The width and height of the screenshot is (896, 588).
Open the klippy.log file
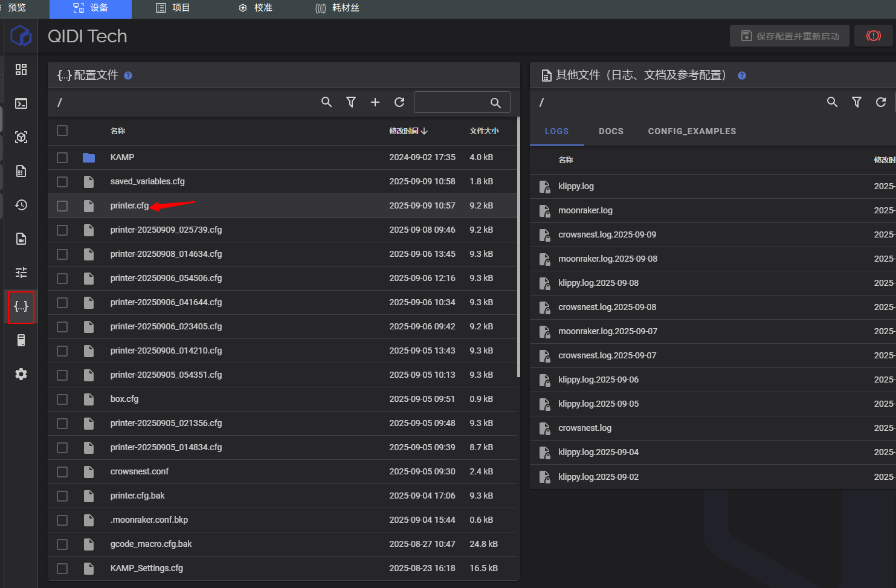tap(576, 186)
